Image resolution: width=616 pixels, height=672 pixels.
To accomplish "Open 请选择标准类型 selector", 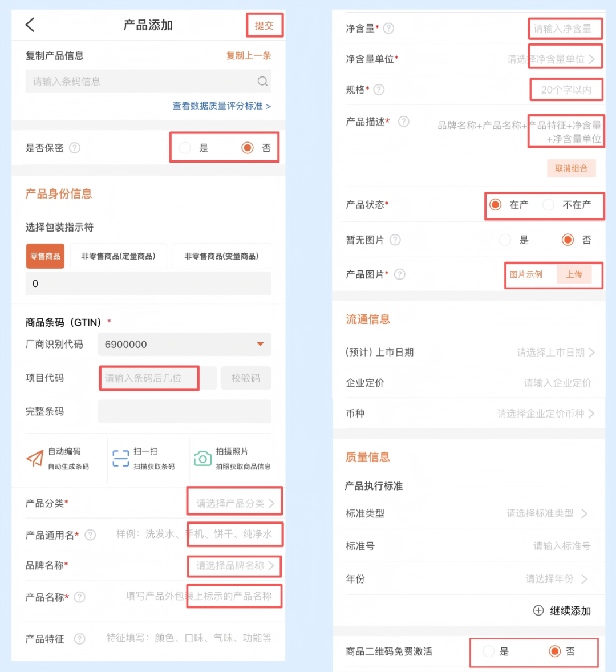I will coord(547,513).
